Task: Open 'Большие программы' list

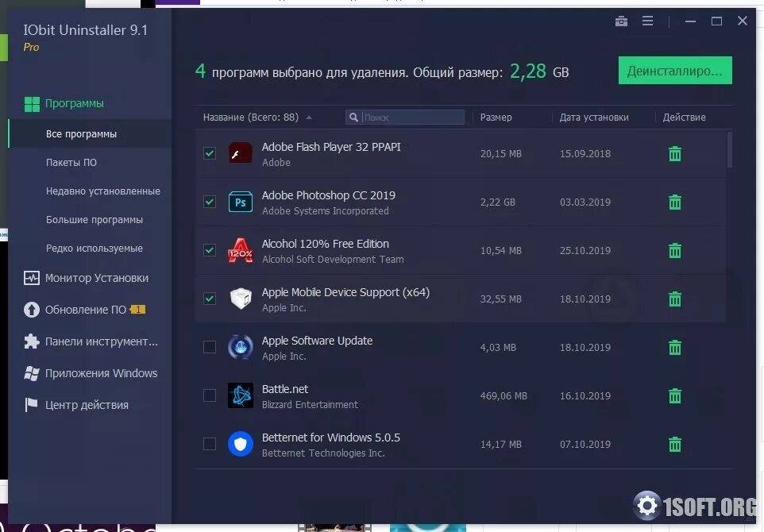Action: pyautogui.click(x=94, y=220)
